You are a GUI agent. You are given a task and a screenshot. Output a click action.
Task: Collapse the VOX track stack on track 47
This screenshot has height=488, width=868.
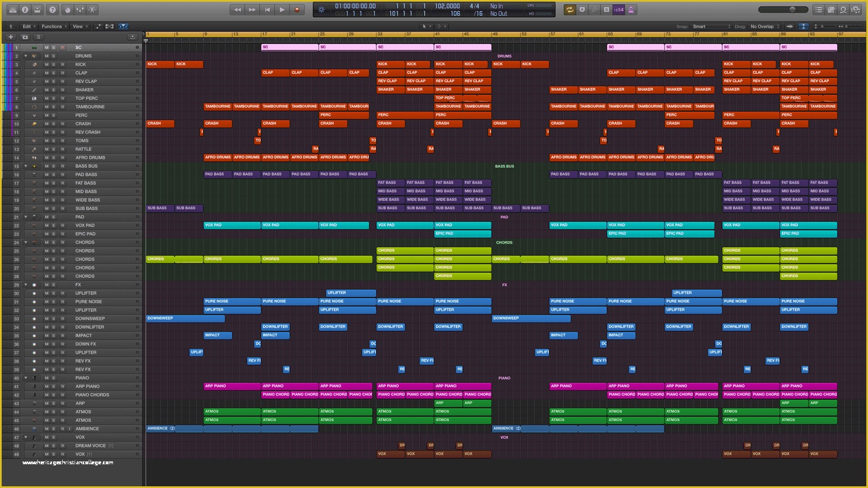pos(25,437)
